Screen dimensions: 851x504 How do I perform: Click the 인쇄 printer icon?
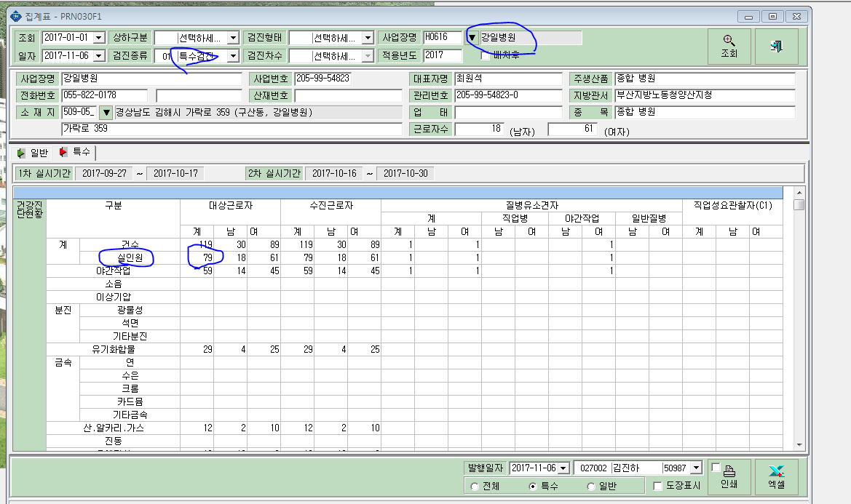click(729, 471)
